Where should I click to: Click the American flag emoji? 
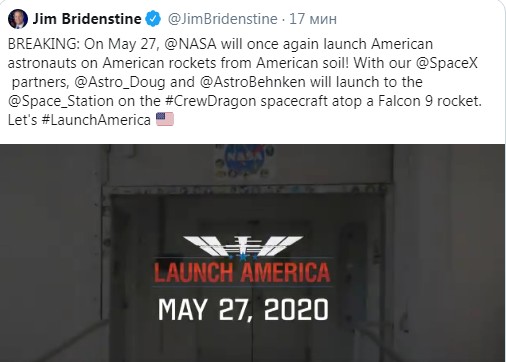point(165,119)
